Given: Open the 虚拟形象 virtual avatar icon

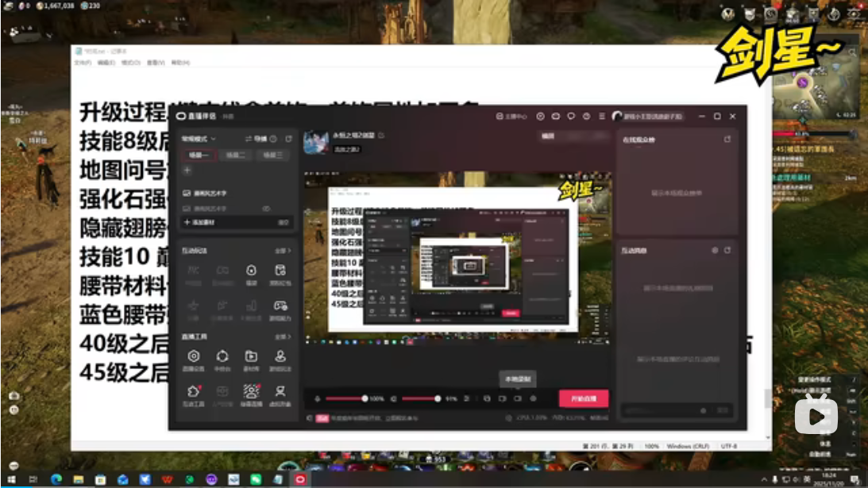Looking at the screenshot, I should tap(280, 392).
